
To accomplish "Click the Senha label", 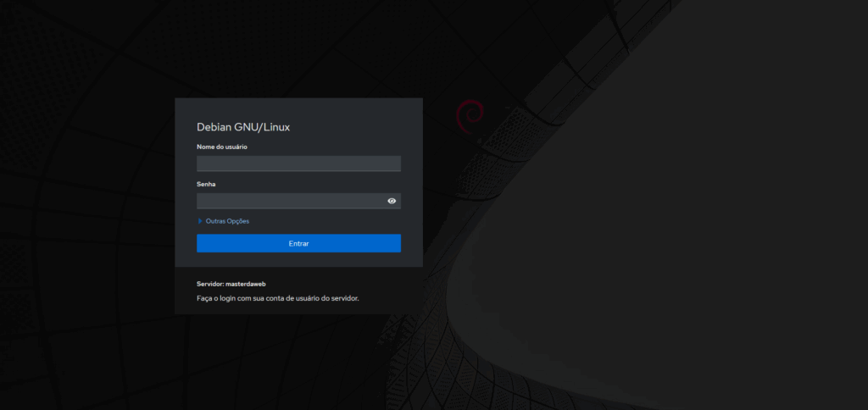I will tap(206, 185).
